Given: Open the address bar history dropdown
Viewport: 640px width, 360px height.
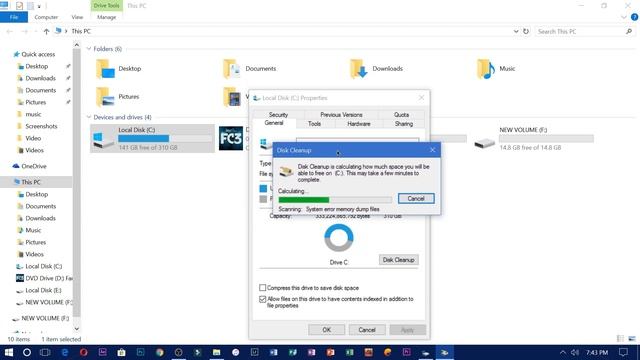Looking at the screenshot, I should click(x=516, y=31).
